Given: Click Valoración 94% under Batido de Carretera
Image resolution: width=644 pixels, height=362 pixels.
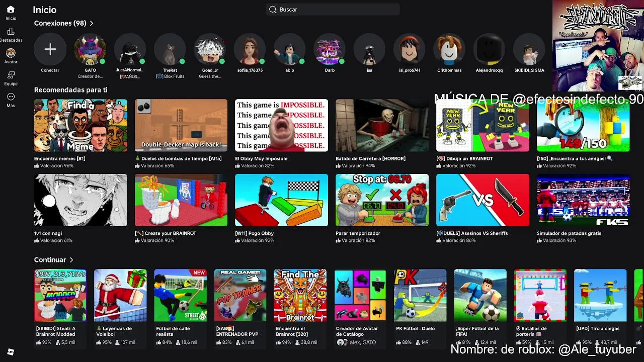Looking at the screenshot, I should (358, 165).
